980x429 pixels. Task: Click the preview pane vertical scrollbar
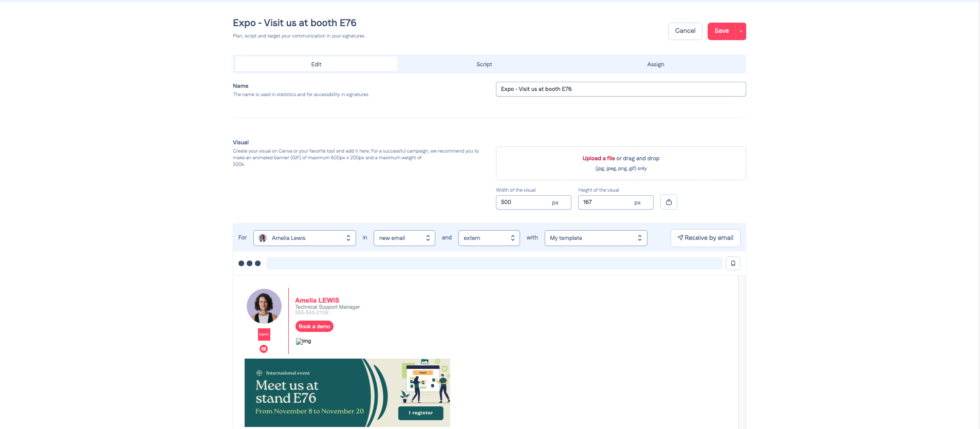tap(742, 352)
